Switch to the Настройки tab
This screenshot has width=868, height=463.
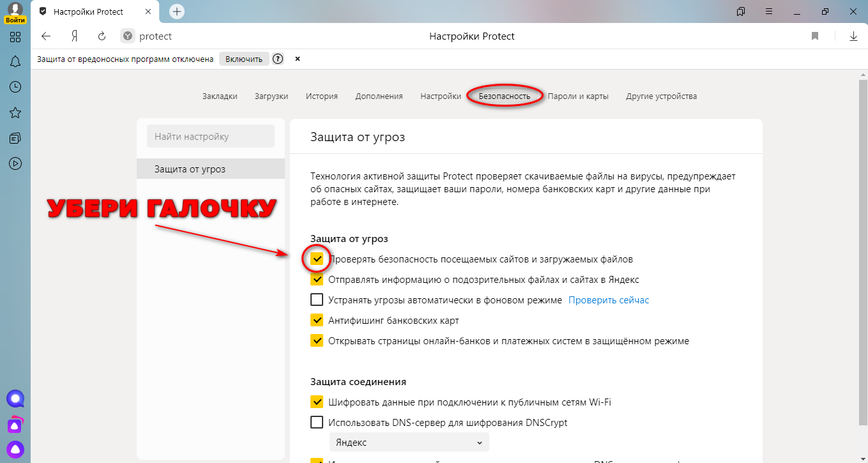coord(441,96)
